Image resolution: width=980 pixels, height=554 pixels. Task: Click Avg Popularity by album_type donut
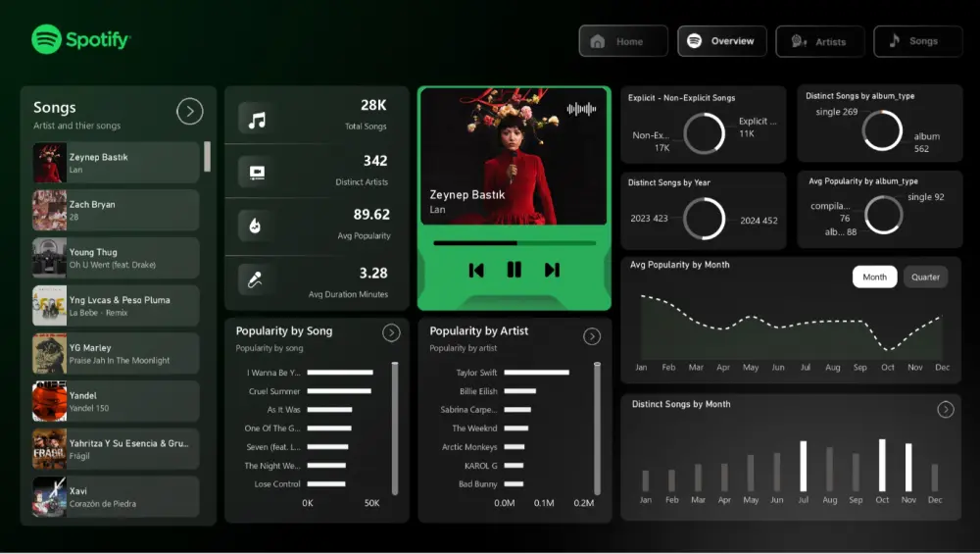tap(883, 215)
